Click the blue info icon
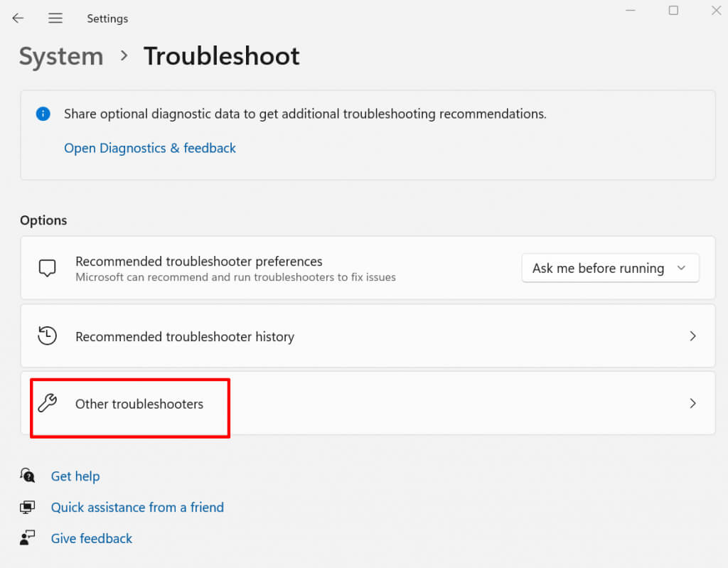The image size is (728, 568). [43, 114]
